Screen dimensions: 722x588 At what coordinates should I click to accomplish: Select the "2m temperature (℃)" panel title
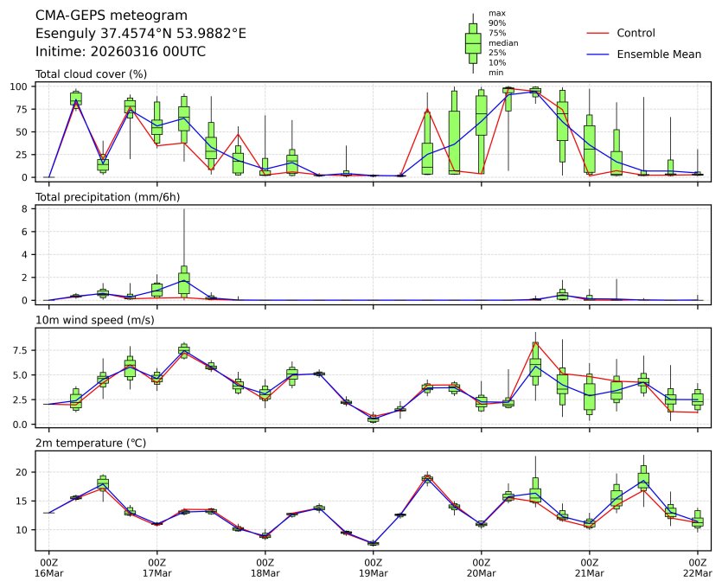click(89, 444)
